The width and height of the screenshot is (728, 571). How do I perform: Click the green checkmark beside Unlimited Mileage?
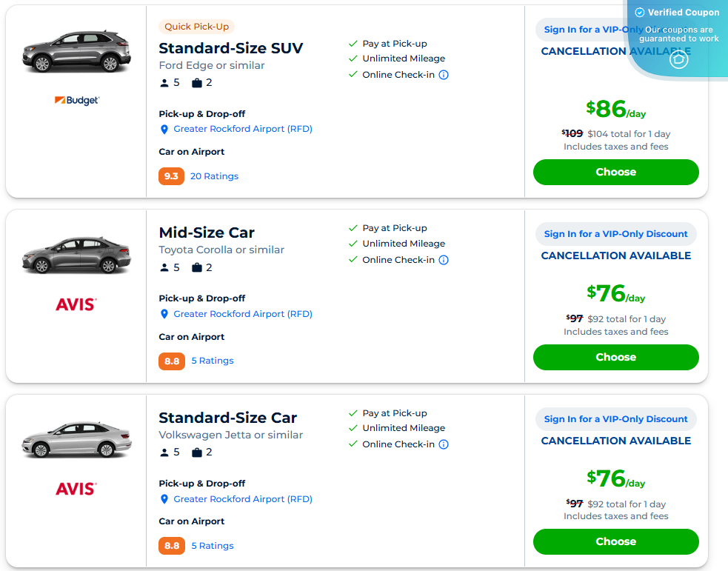coord(353,59)
